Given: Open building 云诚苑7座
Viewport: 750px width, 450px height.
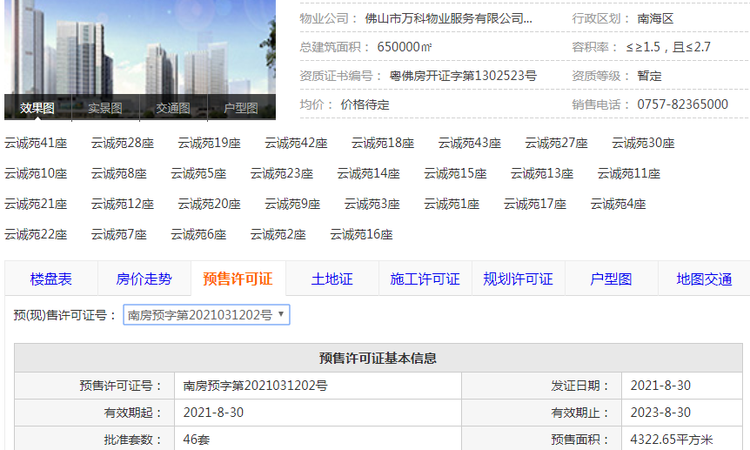Looking at the screenshot, I should (119, 235).
